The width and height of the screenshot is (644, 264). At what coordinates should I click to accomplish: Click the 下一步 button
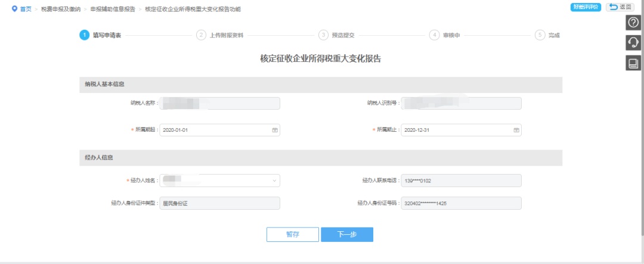[347, 235]
